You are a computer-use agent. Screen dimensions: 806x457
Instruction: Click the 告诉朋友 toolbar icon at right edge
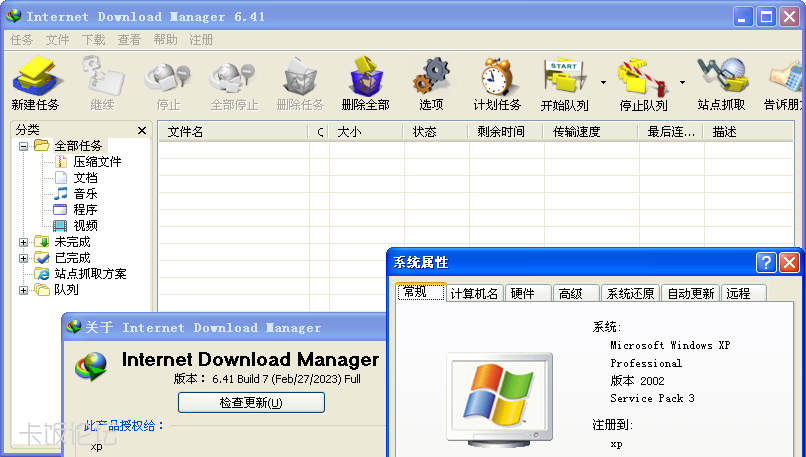(784, 83)
